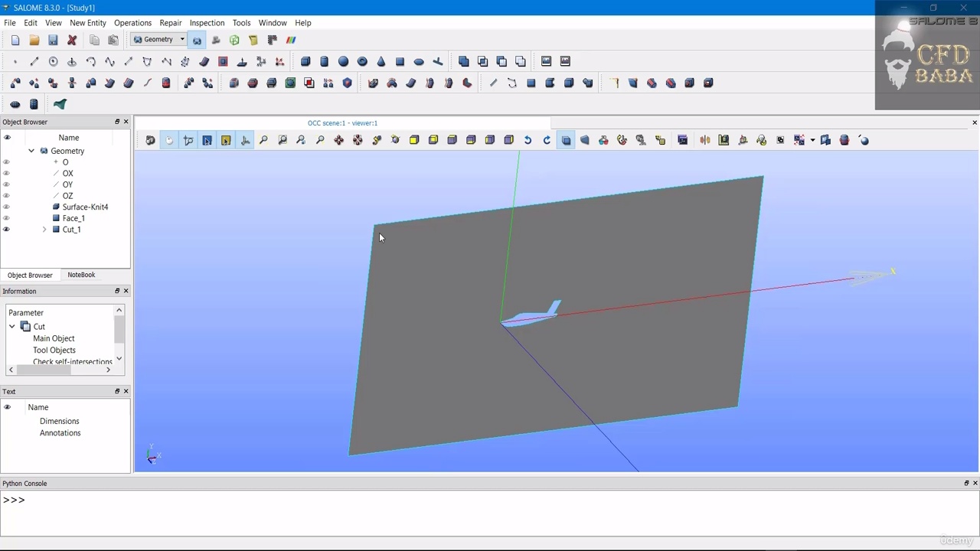Viewport: 980px width, 551px height.
Task: Click the Save document icon
Action: 53,40
